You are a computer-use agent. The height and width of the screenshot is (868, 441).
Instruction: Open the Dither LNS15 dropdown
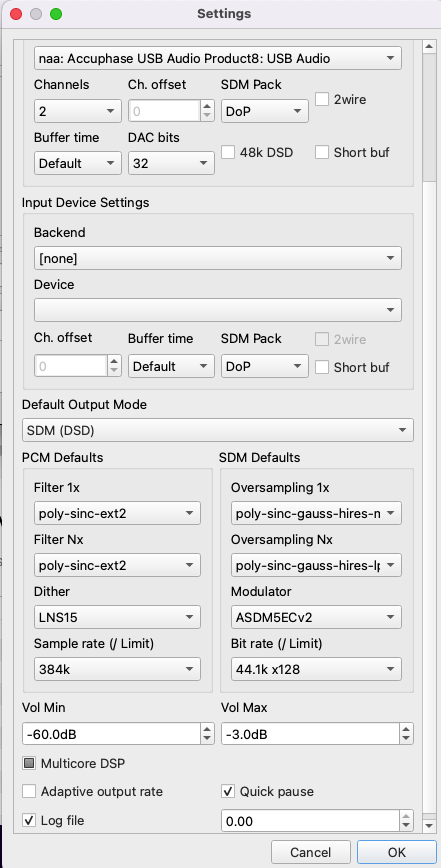click(117, 617)
